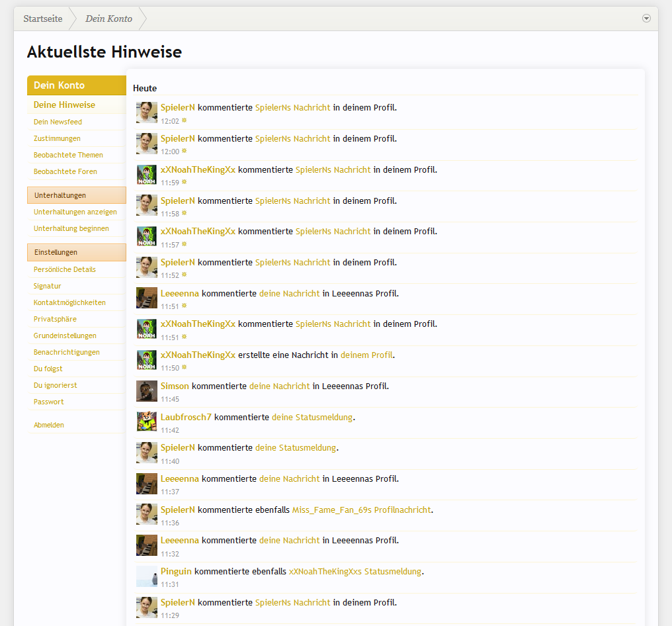672x626 pixels.
Task: Click the Unterhaltungen section header
Action: coord(77,195)
